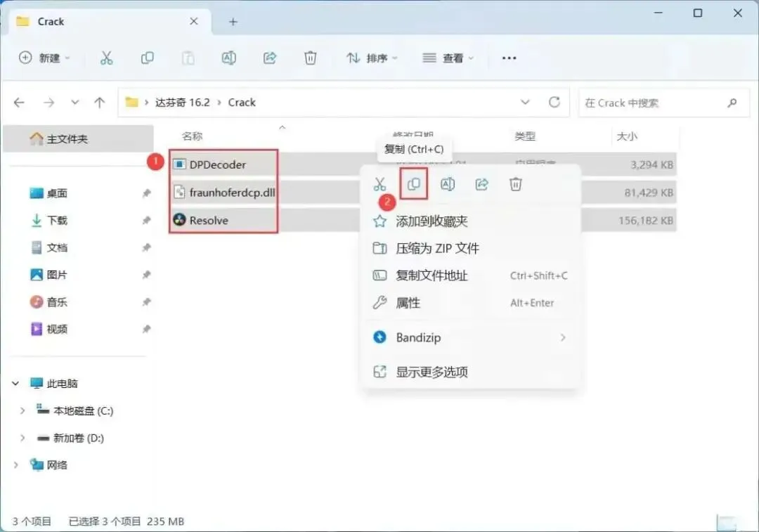Click the Copy icon in the context menu

[414, 184]
